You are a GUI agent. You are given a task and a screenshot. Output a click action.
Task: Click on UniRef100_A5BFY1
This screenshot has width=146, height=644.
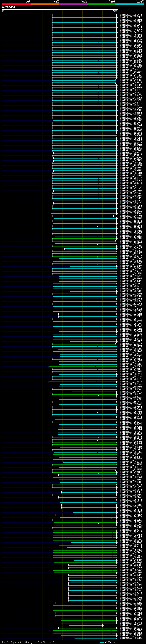131,339
